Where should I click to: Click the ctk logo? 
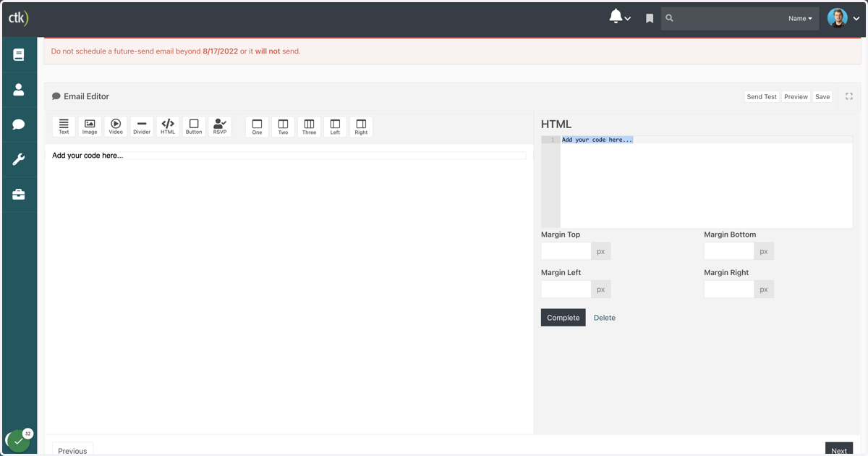[18, 19]
